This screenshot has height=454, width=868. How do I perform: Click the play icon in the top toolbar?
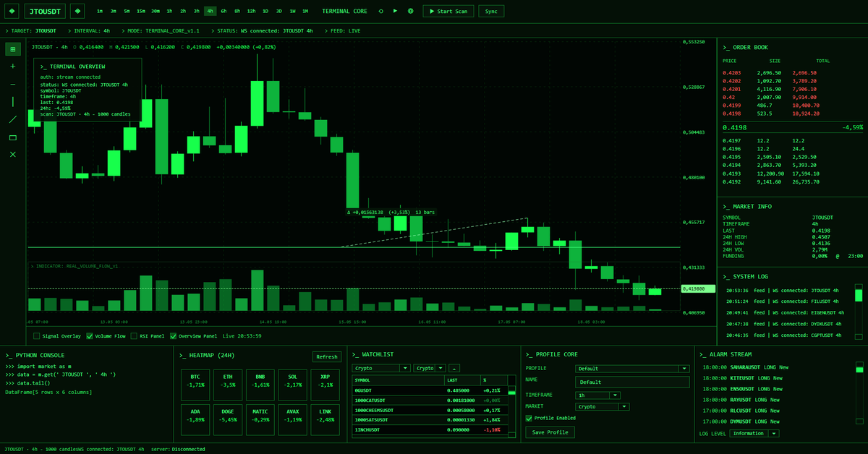coord(395,11)
